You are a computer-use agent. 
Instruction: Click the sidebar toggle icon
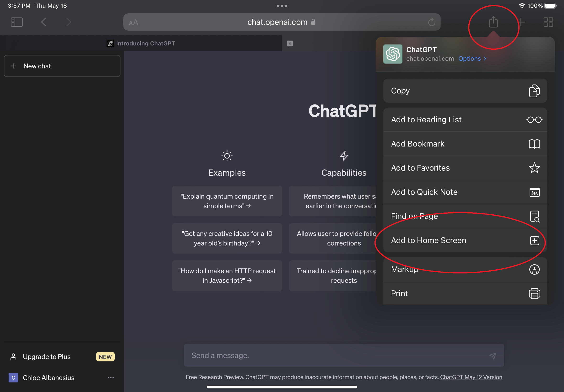(x=16, y=22)
